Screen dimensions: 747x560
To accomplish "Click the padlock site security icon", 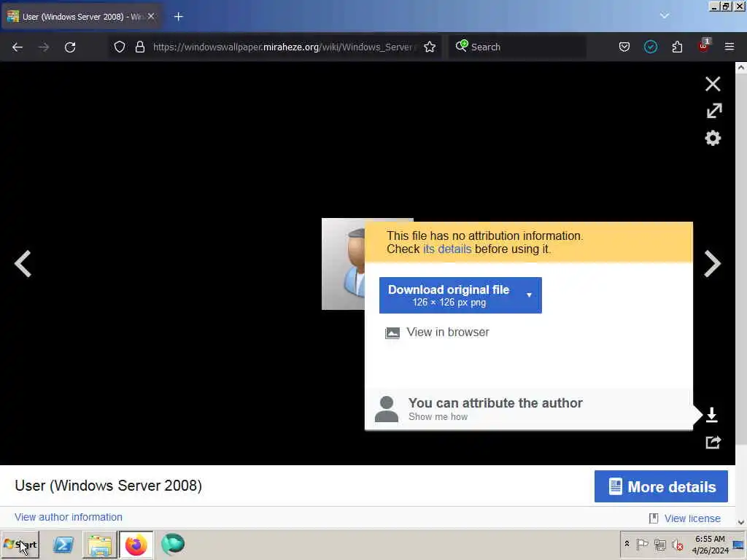I will tap(139, 47).
